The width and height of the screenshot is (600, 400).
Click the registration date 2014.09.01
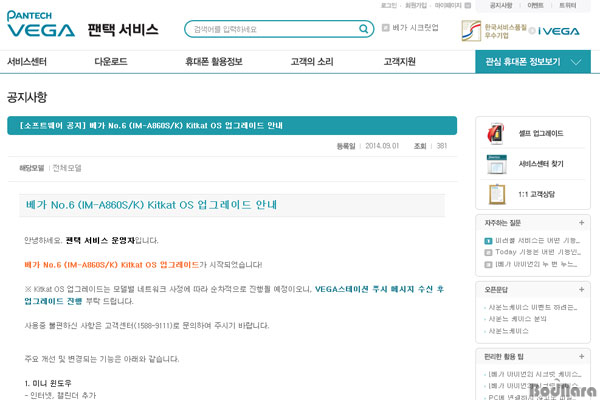pos(382,146)
